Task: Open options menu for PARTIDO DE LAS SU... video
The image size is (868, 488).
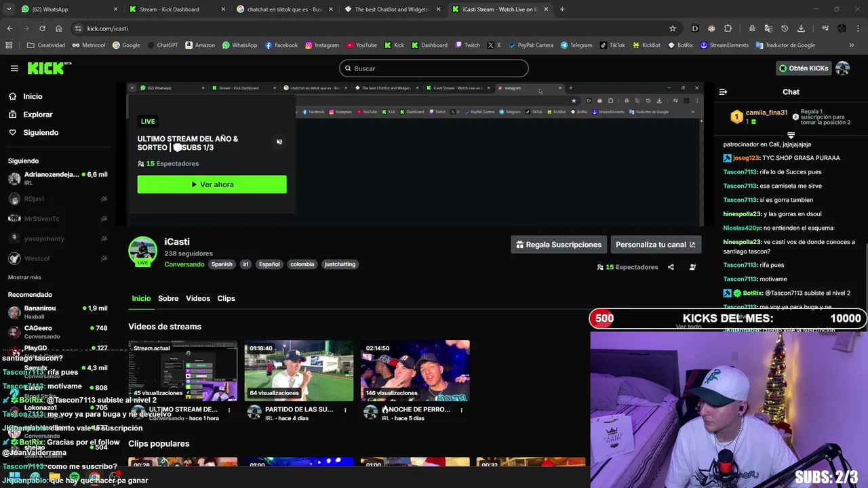Action: click(x=345, y=410)
